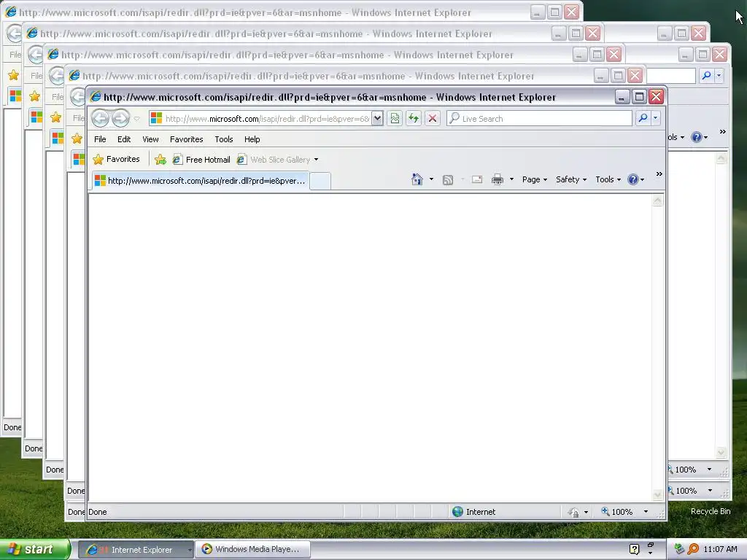
Task: Select the microsoft.com redir.dll tab
Action: tap(201, 181)
